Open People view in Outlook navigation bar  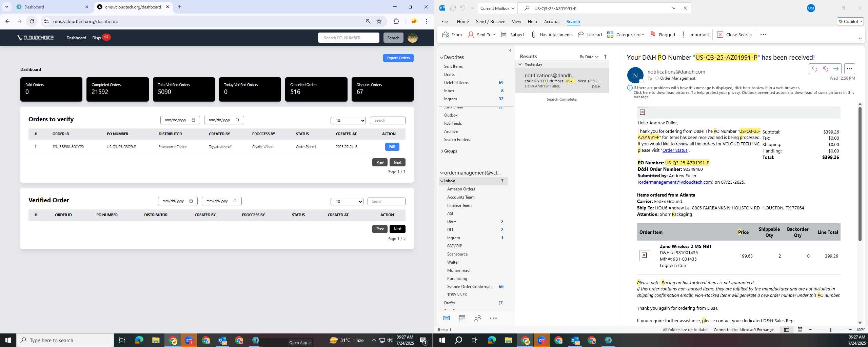click(x=477, y=318)
